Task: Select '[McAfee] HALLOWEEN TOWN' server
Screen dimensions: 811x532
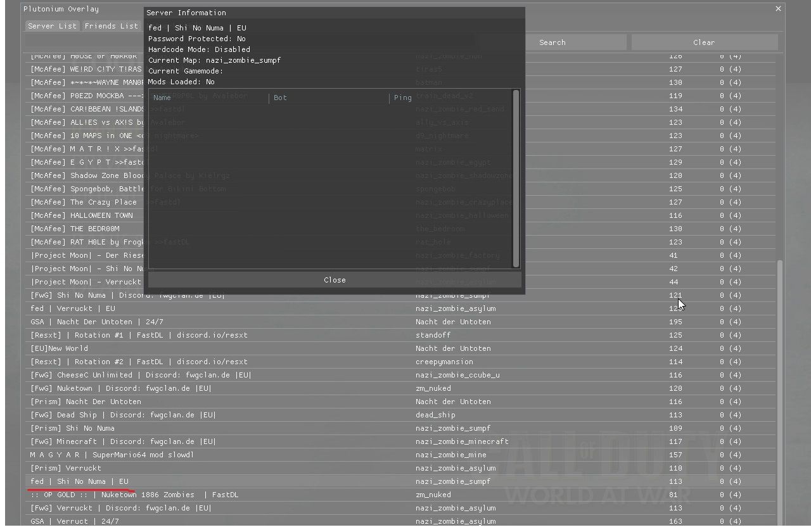Action: (x=85, y=215)
